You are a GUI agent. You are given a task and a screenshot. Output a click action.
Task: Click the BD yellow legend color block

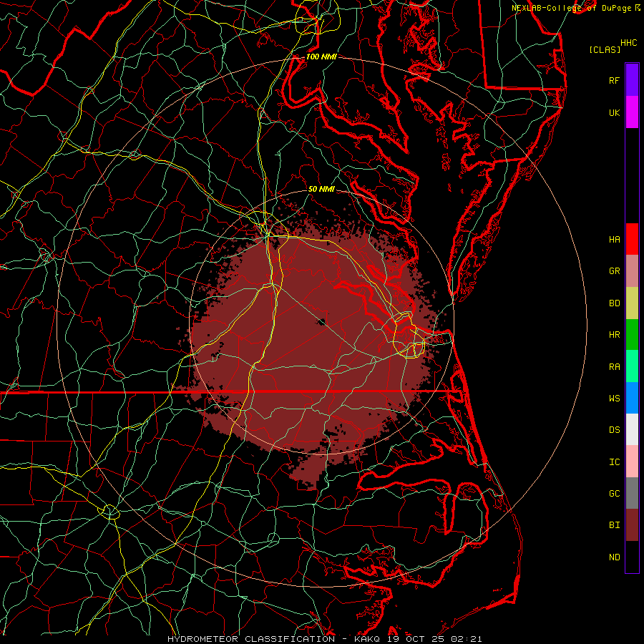632,303
